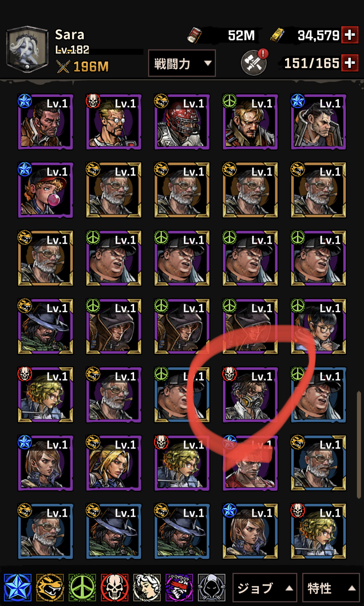Add more gold bars with plus button
This screenshot has width=364, height=606.
click(350, 35)
